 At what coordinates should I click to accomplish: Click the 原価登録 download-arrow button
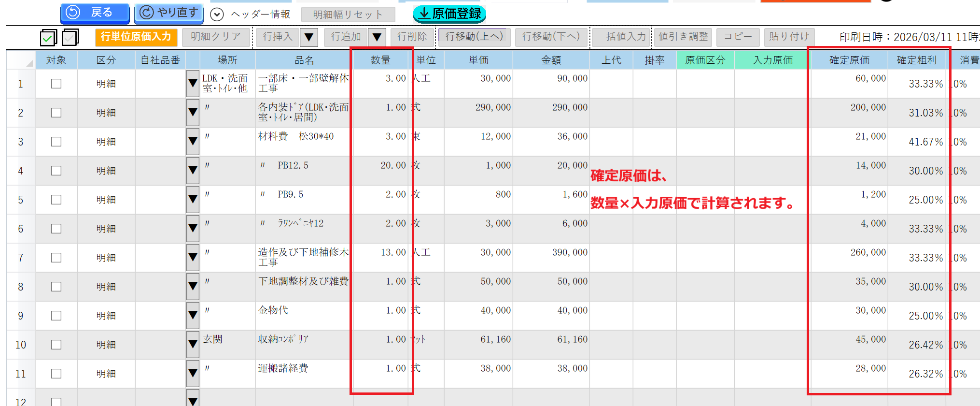pyautogui.click(x=449, y=14)
